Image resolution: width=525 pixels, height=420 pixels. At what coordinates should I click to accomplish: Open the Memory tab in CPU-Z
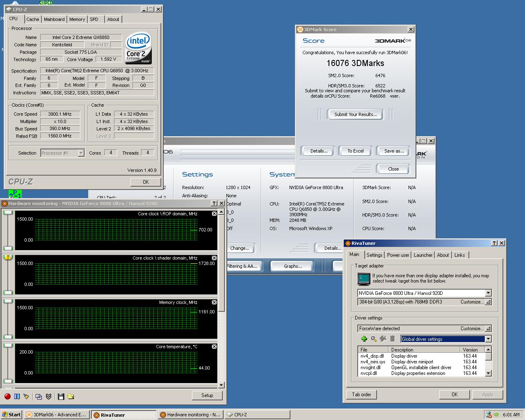[77, 19]
